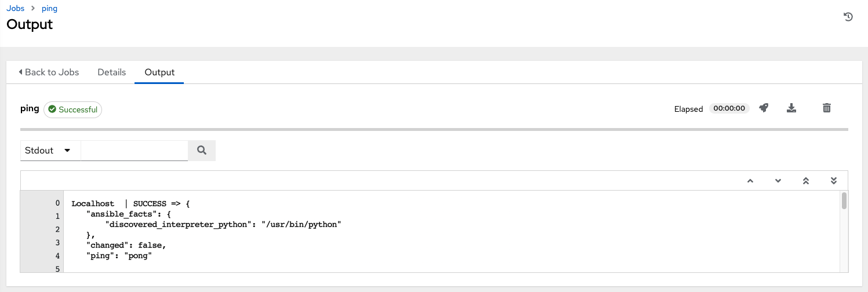Screen dimensions: 868x292
Task: Switch to the Details tab
Action: coord(111,72)
